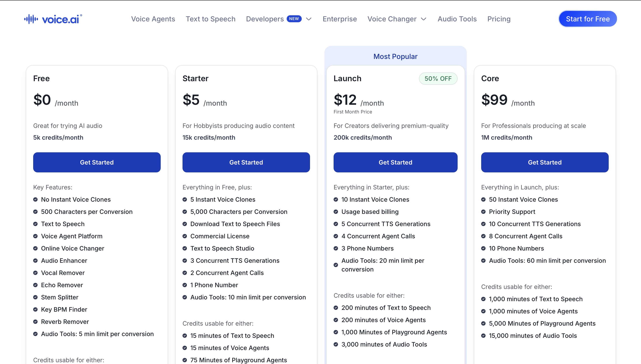Open the Voice Agents menu item
The height and width of the screenshot is (364, 641).
click(x=153, y=19)
